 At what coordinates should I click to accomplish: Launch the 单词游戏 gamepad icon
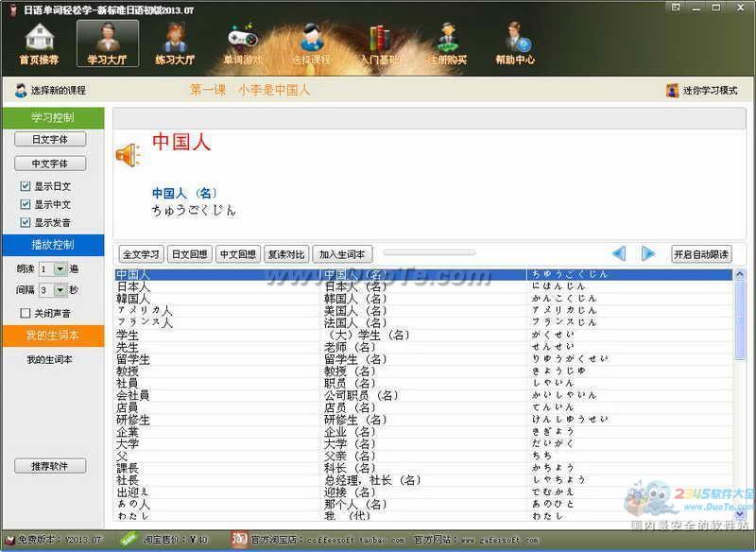click(x=243, y=43)
